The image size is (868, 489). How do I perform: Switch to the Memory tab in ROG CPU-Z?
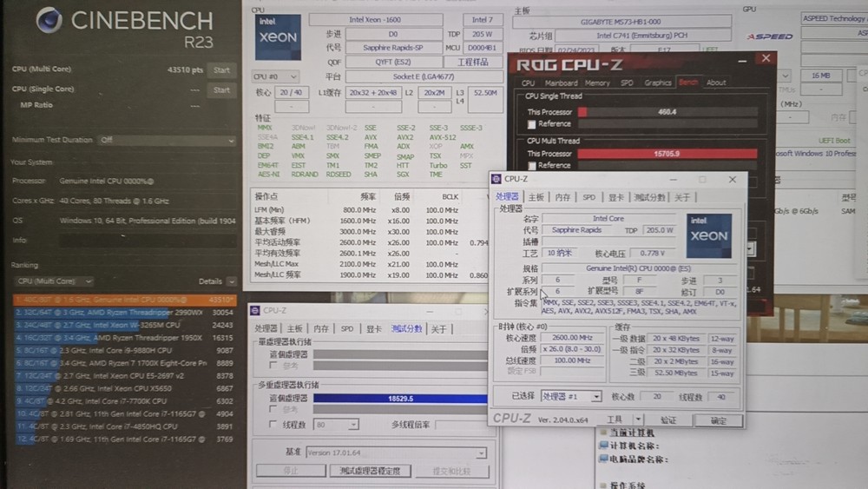click(x=597, y=83)
